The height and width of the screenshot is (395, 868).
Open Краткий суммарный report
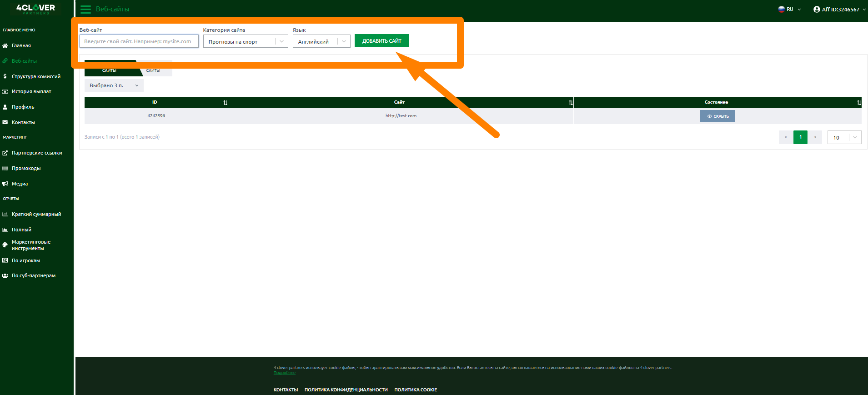click(x=36, y=214)
